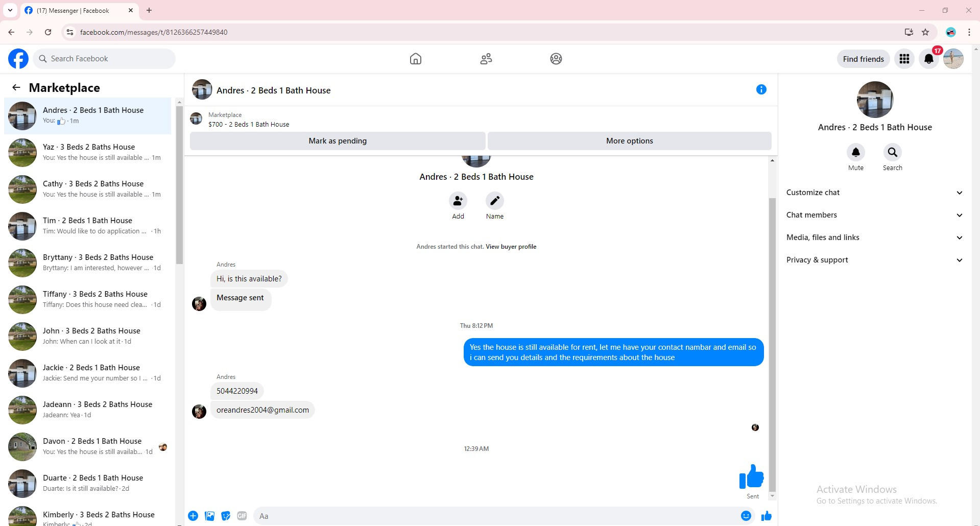Expand Customize chat section
The height and width of the screenshot is (526, 980).
[x=875, y=193]
